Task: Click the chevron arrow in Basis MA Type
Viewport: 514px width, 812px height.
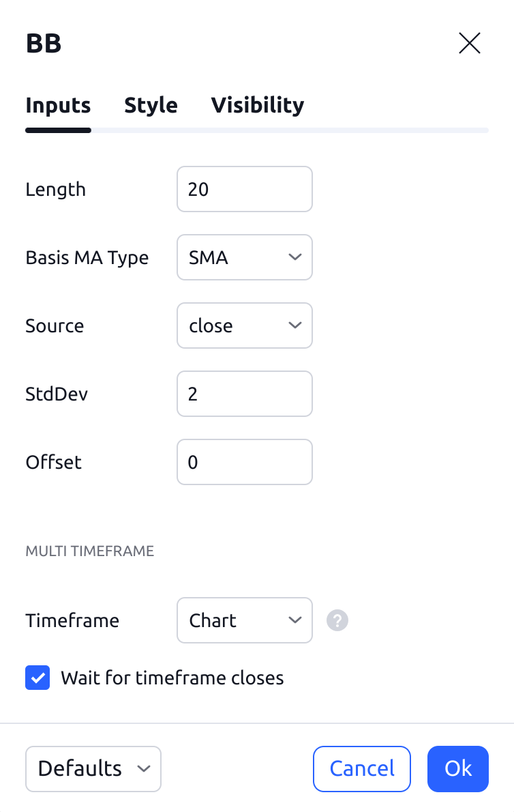Action: coord(295,257)
